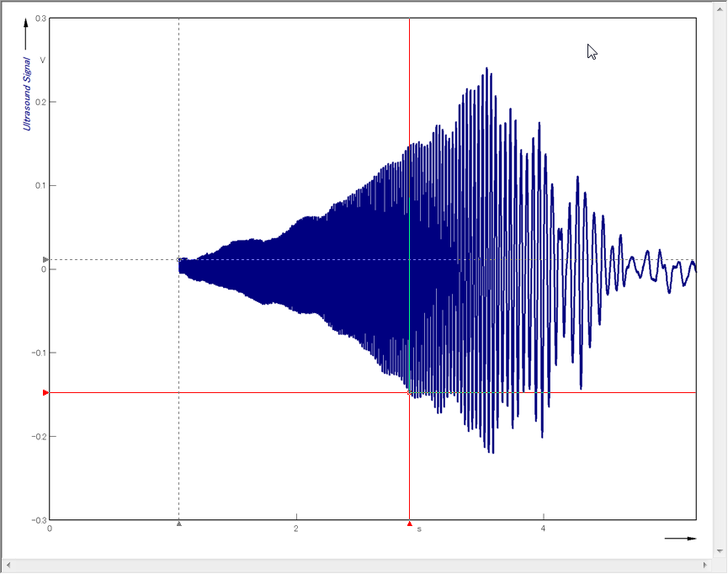Click the 0.1 tick label on the voltage axis
Image resolution: width=728 pixels, height=574 pixels.
click(x=41, y=186)
